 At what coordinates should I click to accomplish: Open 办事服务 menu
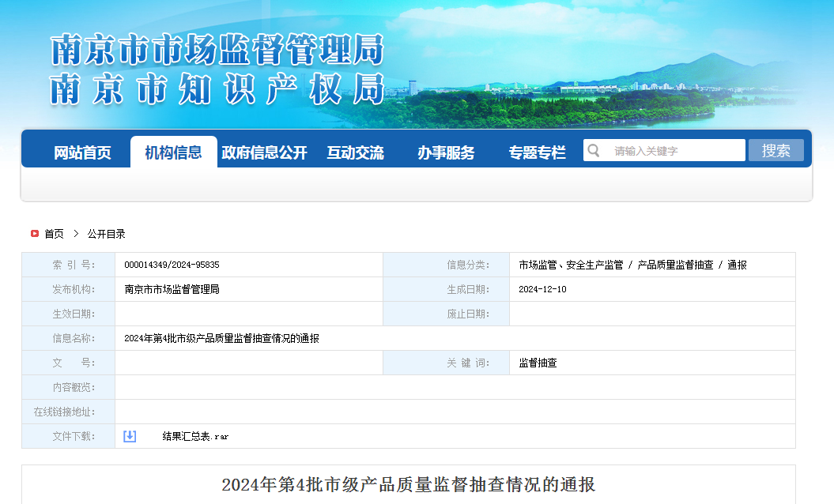tap(446, 152)
